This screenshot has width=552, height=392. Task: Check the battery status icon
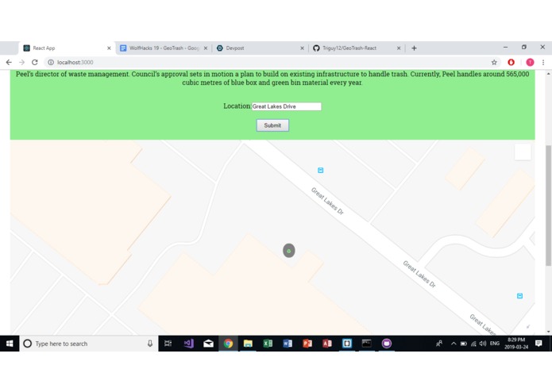pyautogui.click(x=464, y=344)
